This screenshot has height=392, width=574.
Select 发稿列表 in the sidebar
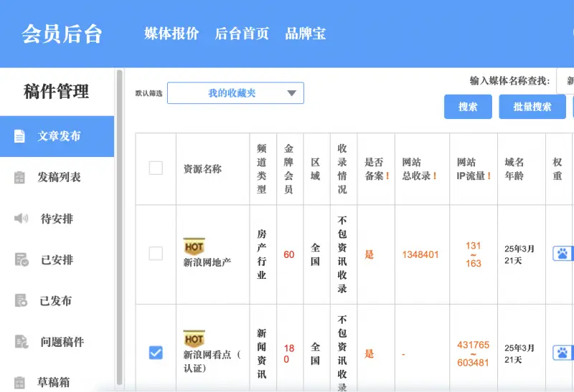point(57,177)
